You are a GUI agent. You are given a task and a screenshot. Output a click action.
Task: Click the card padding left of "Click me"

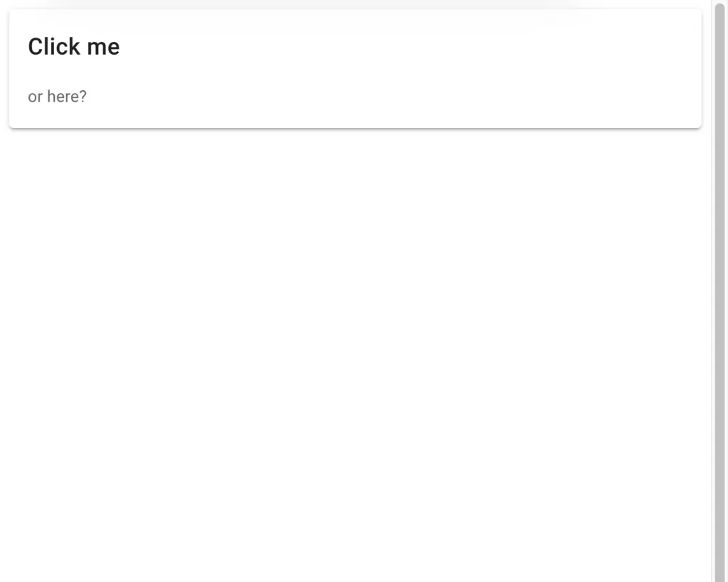point(18,47)
